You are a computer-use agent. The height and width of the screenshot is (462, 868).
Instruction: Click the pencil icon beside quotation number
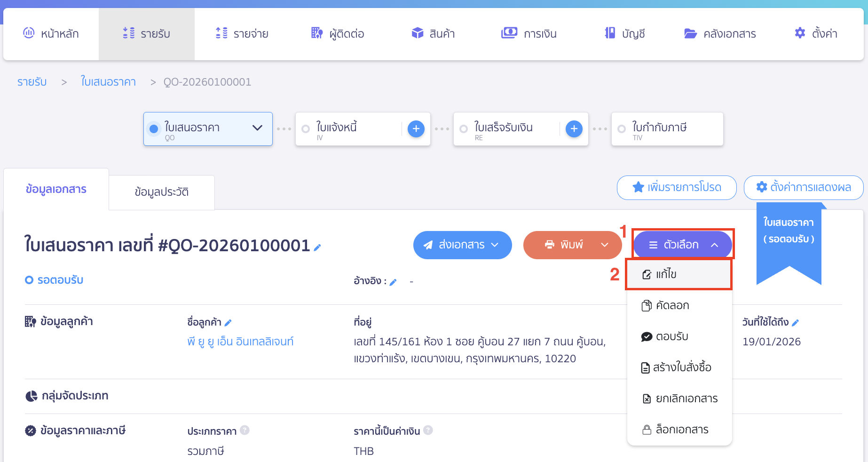click(x=317, y=247)
